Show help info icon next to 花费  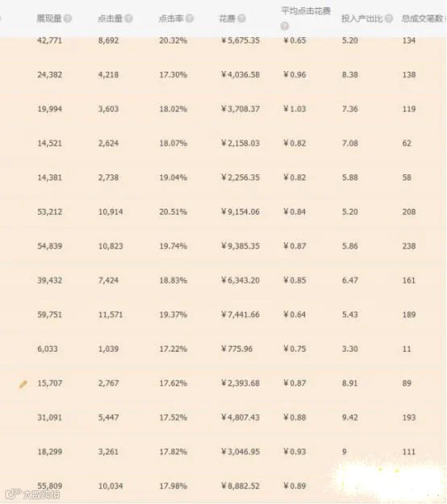[242, 19]
